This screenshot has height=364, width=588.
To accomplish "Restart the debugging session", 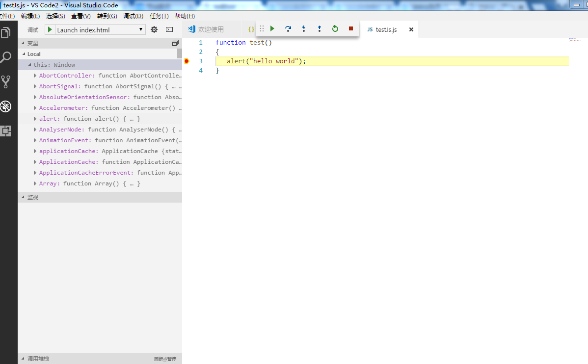I will click(335, 29).
